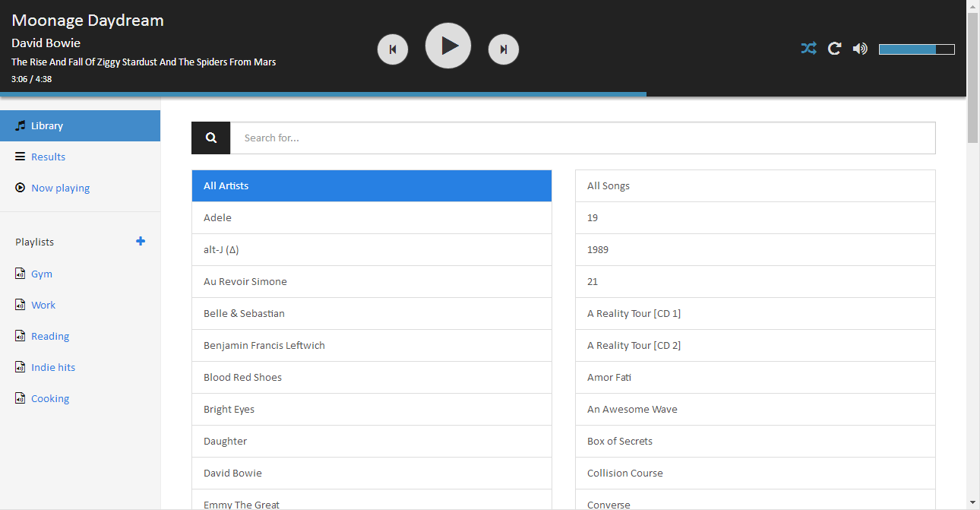Click the scrollbar up arrow

point(973,5)
